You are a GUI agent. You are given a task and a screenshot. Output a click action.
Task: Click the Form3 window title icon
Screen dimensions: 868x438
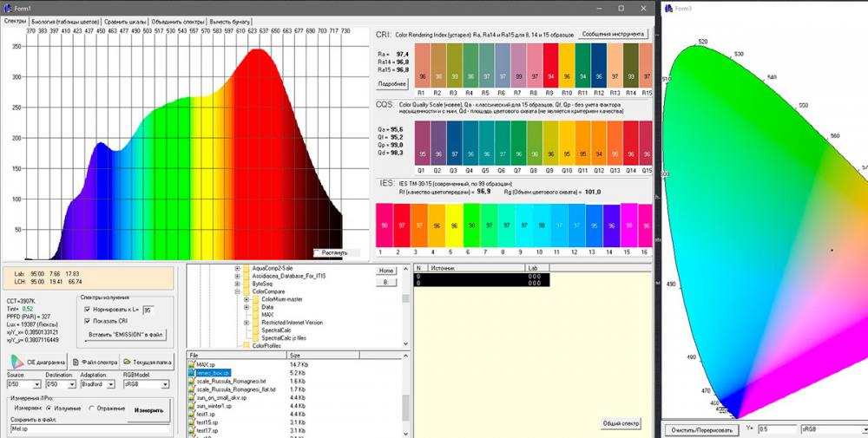tap(669, 9)
